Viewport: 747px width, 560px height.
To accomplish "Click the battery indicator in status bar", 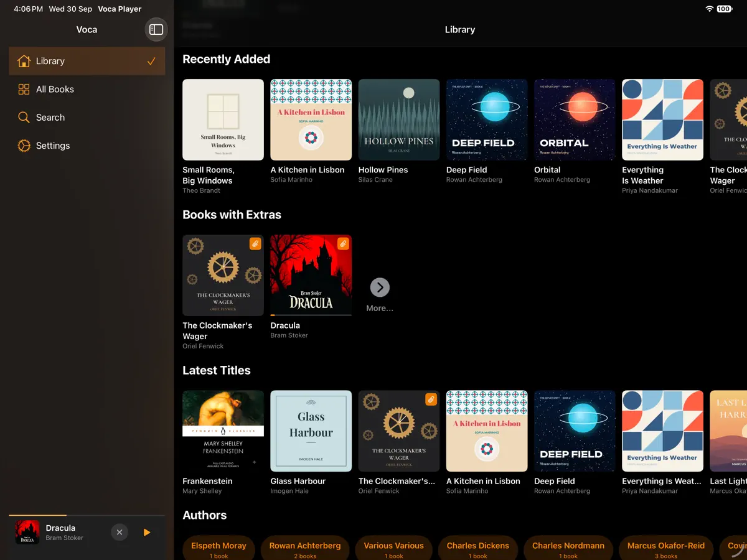I will point(725,9).
